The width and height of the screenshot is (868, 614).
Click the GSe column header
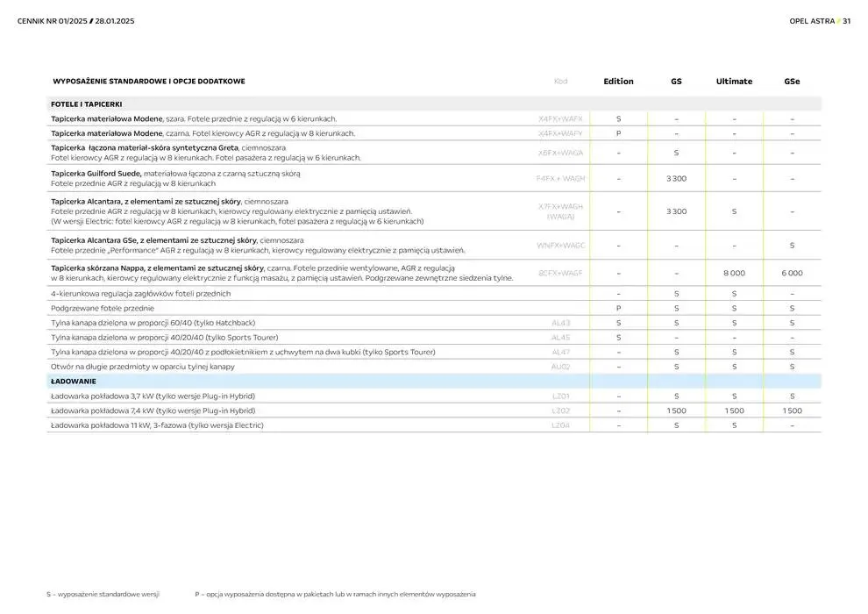tap(792, 82)
